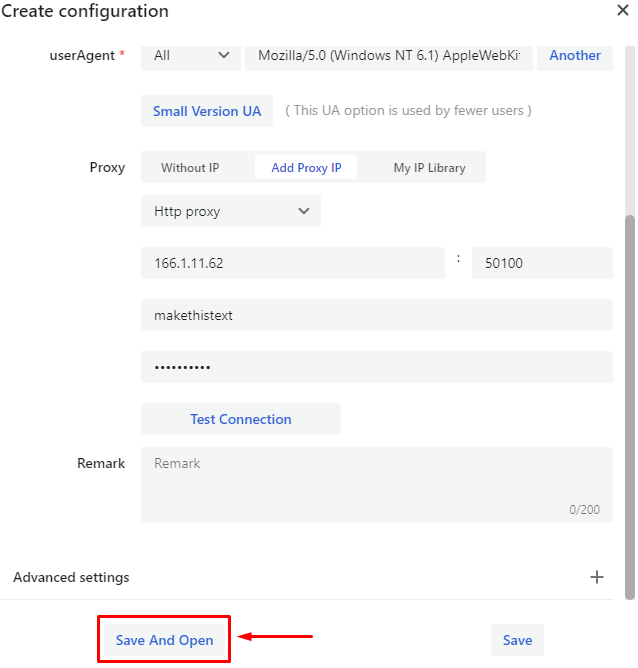Click the Mozilla userAgent string field
This screenshot has width=638, height=668.
coord(389,55)
